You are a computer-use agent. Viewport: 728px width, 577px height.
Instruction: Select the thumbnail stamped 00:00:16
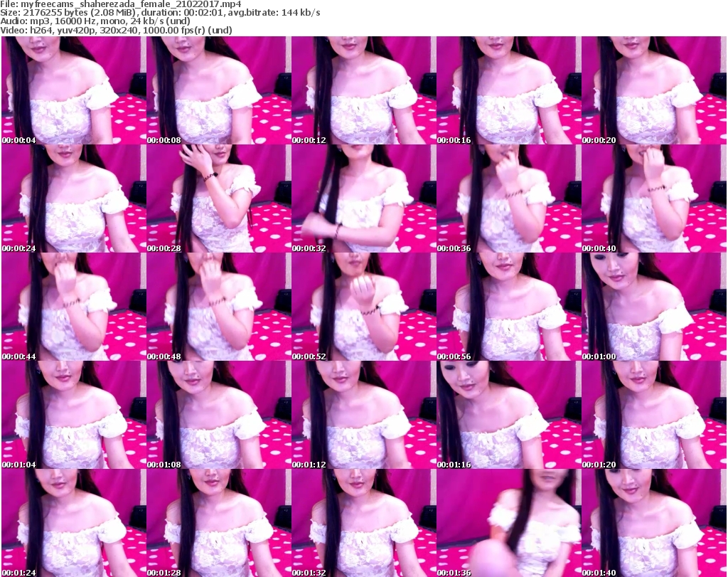pos(509,90)
